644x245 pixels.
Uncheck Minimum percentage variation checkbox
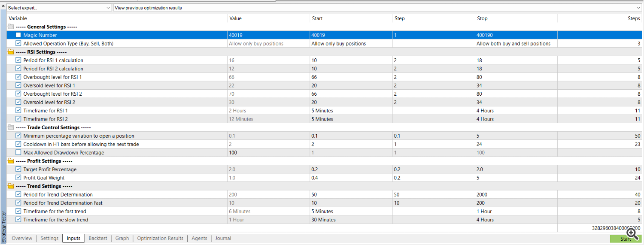coord(18,136)
